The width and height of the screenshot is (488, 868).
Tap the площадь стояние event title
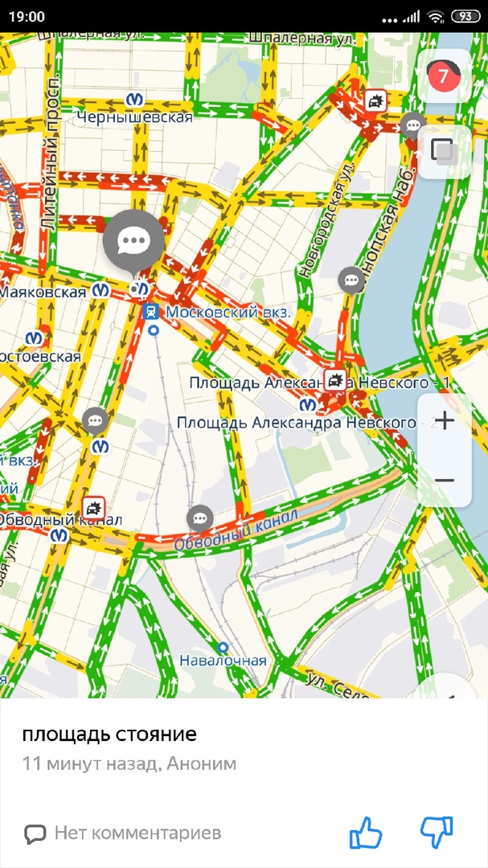click(109, 735)
